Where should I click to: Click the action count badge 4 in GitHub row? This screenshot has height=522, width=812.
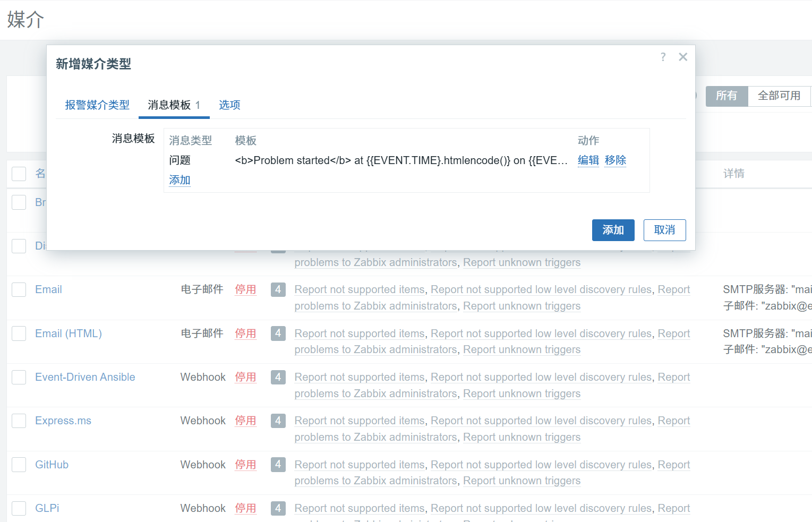tap(278, 465)
